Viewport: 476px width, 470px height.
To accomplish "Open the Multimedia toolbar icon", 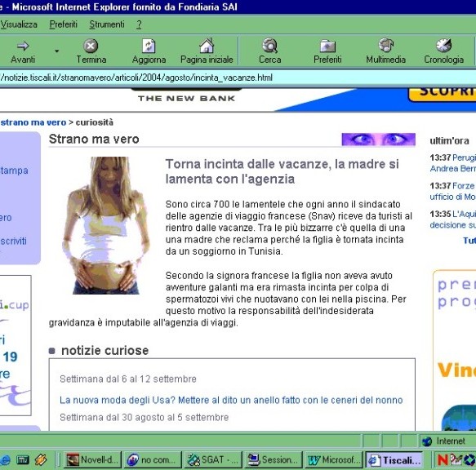I will 385,46.
